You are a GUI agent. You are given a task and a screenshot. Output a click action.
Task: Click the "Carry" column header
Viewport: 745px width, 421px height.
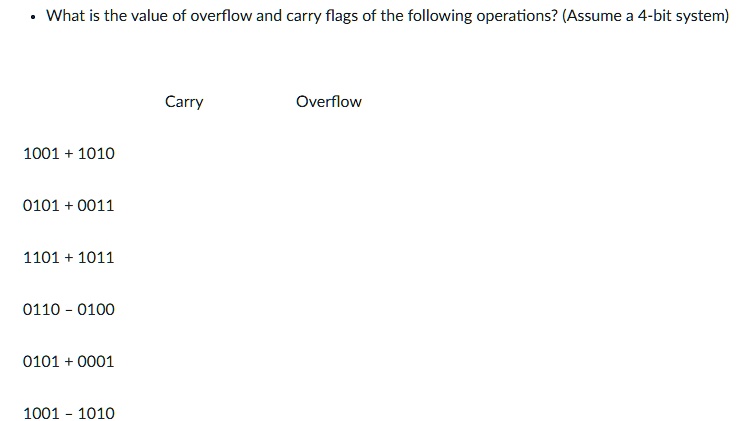[x=184, y=102]
